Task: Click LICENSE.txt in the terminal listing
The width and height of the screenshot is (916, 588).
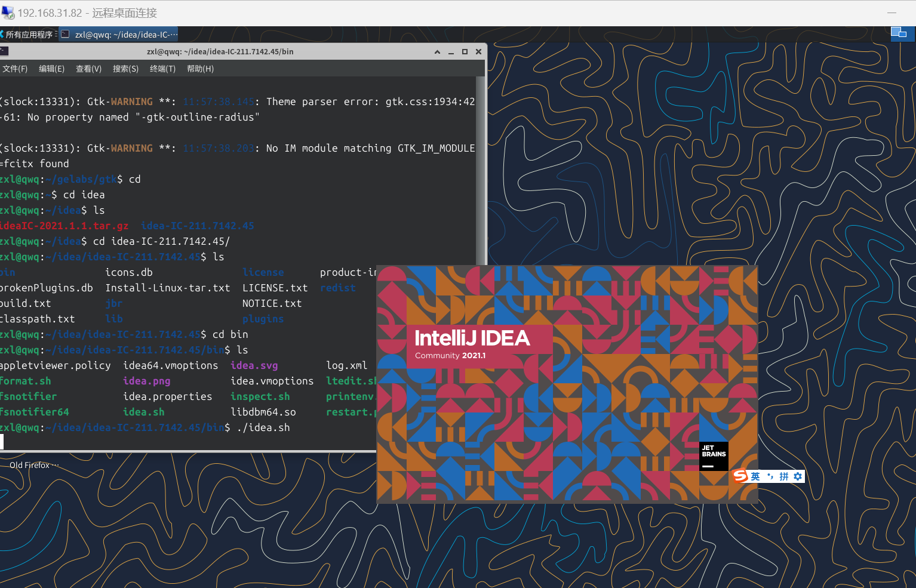Action: (x=275, y=288)
